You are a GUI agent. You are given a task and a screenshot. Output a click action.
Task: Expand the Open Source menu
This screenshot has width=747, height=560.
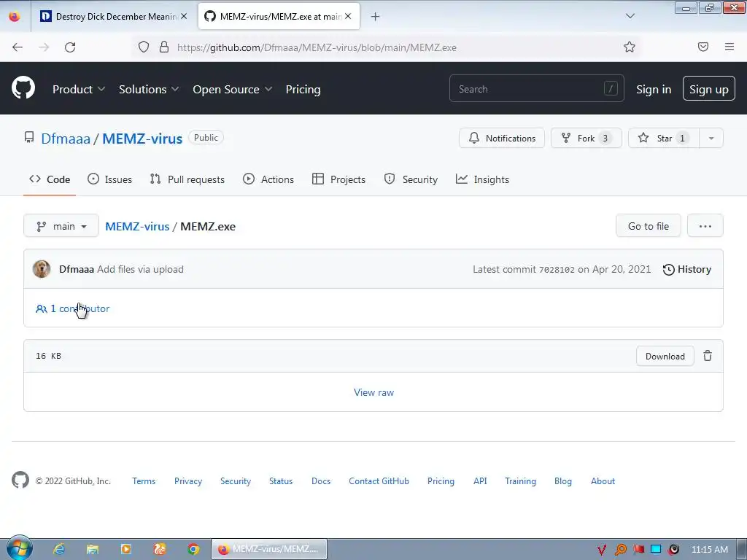[233, 90]
